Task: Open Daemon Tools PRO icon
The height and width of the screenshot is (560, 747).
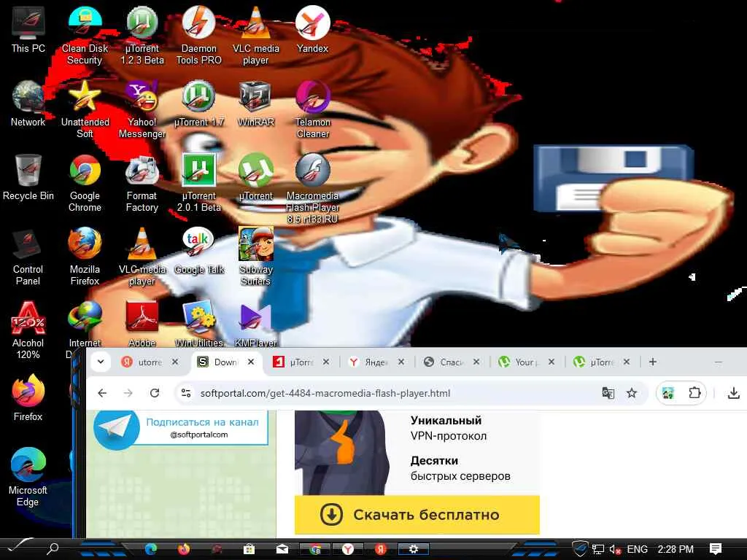Action: tap(198, 36)
